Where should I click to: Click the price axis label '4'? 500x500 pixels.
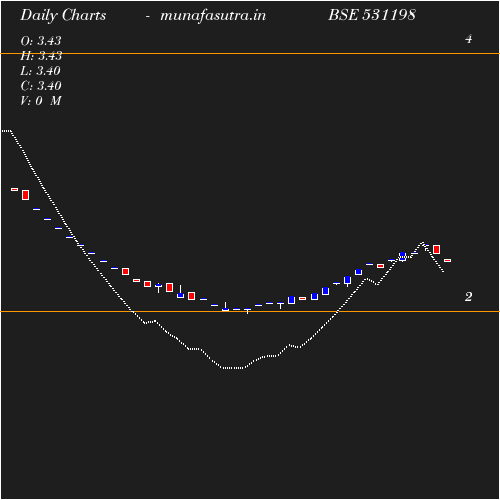(x=469, y=39)
